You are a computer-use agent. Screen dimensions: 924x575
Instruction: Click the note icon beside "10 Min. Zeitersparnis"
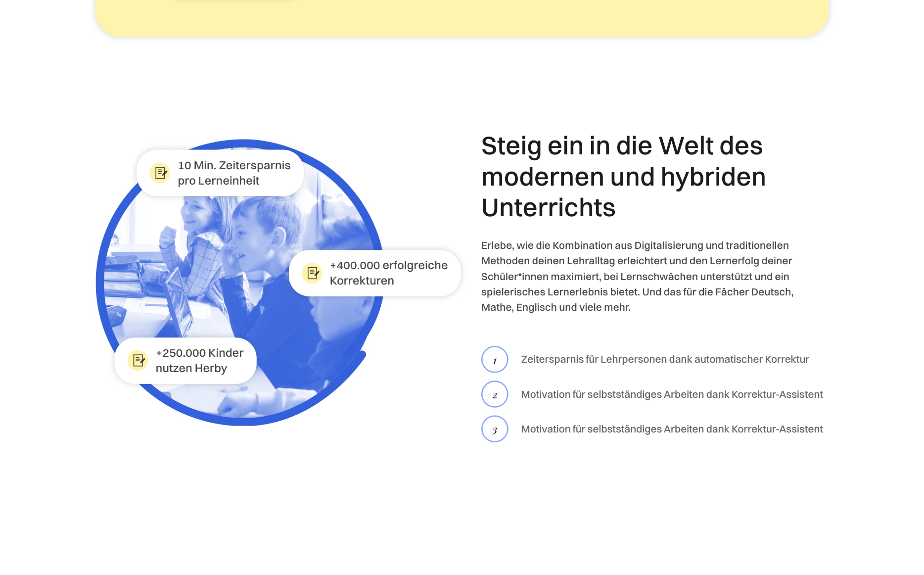[160, 173]
